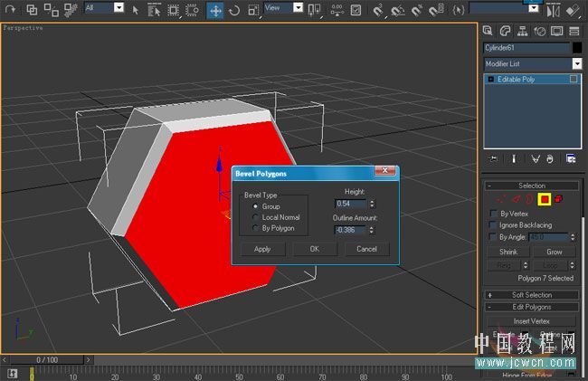588x381 pixels.
Task: Choose the Select Object arrow tool
Action: (136, 10)
